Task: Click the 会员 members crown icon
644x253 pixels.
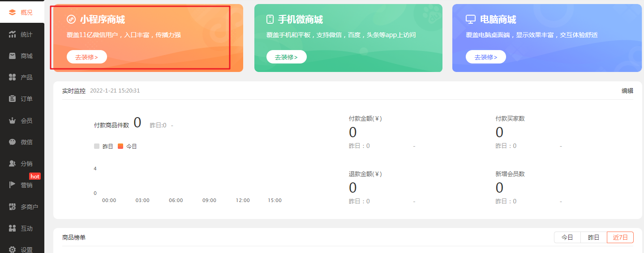Action: pyautogui.click(x=13, y=121)
